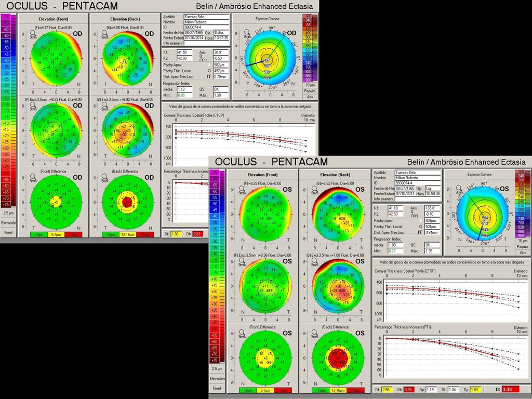This screenshot has width=532, height=399.
Task: Click the Abs button in the OS window
Action: [523, 252]
